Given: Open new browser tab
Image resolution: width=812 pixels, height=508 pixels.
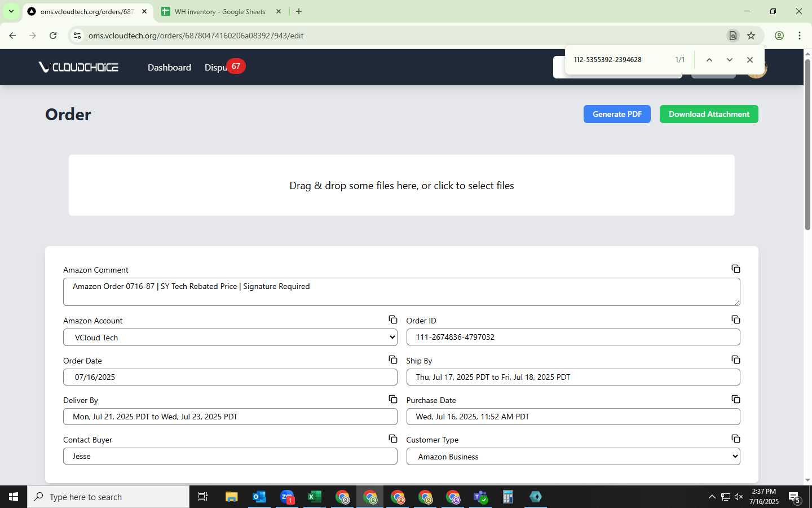Looking at the screenshot, I should coord(299,11).
